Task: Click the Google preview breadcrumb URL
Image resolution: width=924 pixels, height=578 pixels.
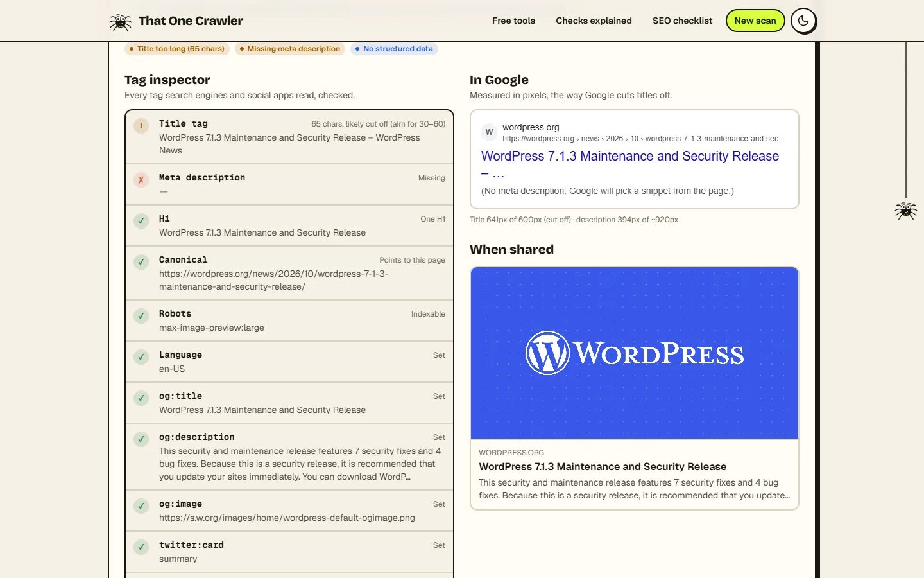Action: point(644,139)
